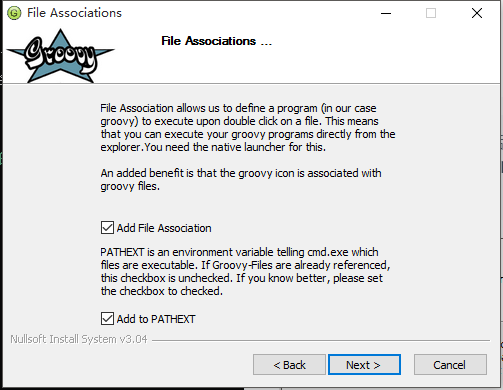Cancel the Groovy installation
This screenshot has height=390, width=503.
tap(450, 365)
